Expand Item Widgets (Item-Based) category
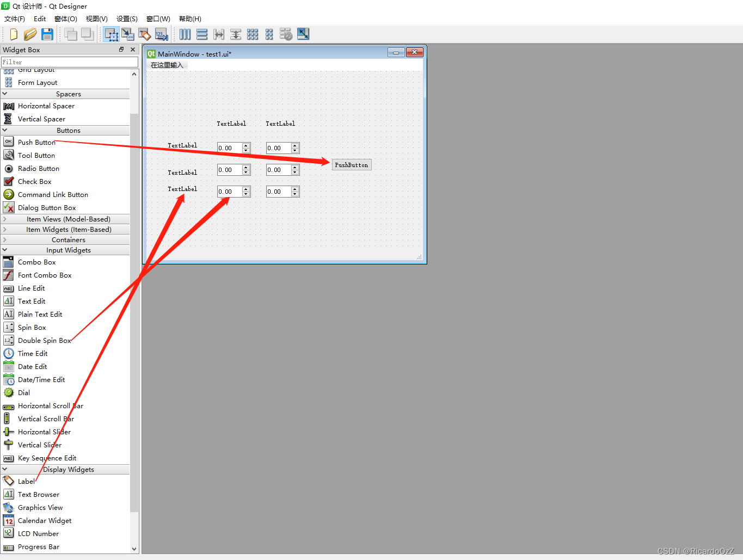 tap(5, 229)
